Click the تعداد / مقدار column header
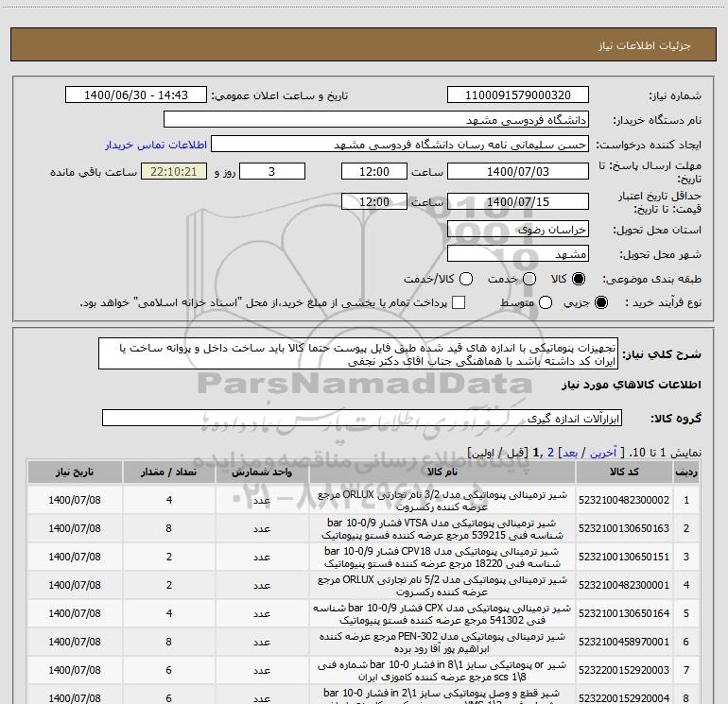The height and width of the screenshot is (704, 728). pyautogui.click(x=169, y=472)
